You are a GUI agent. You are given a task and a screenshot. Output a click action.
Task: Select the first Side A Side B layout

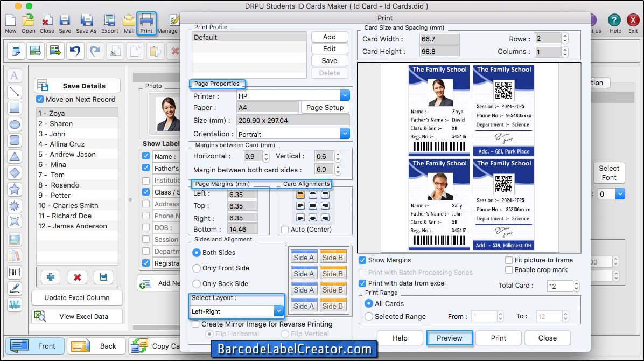(318, 256)
